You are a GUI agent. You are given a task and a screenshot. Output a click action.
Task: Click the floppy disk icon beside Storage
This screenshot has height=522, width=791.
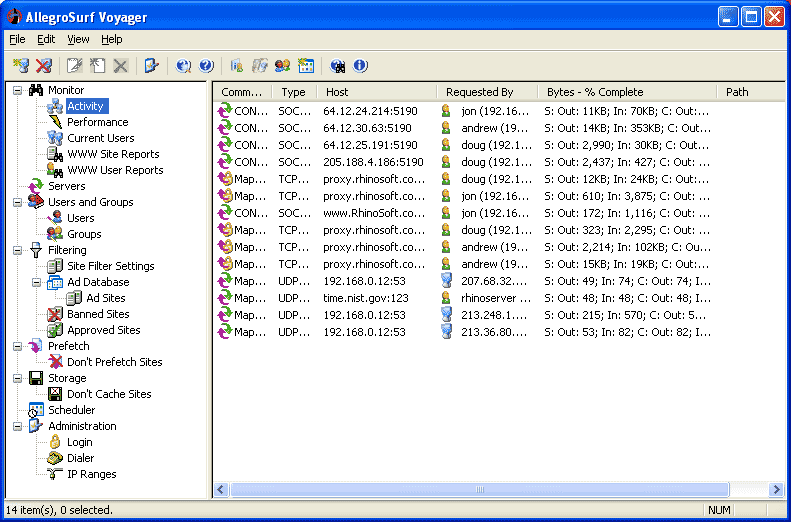pos(36,378)
